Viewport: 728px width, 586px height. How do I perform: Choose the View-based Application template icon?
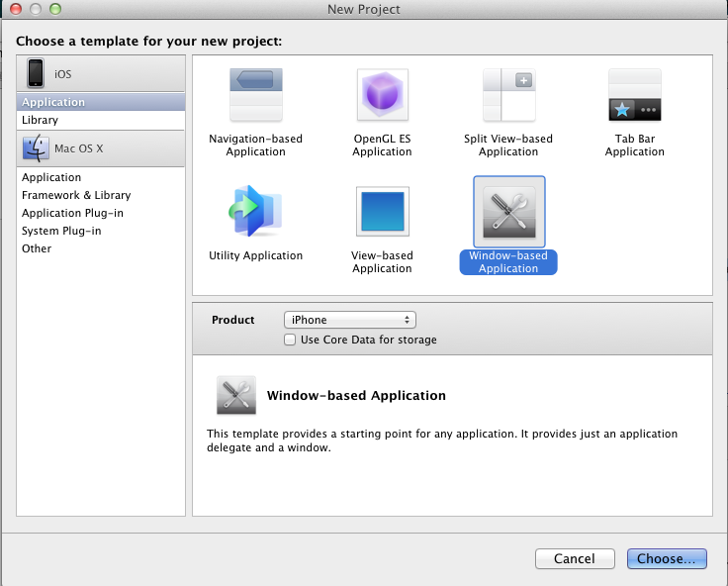[383, 212]
